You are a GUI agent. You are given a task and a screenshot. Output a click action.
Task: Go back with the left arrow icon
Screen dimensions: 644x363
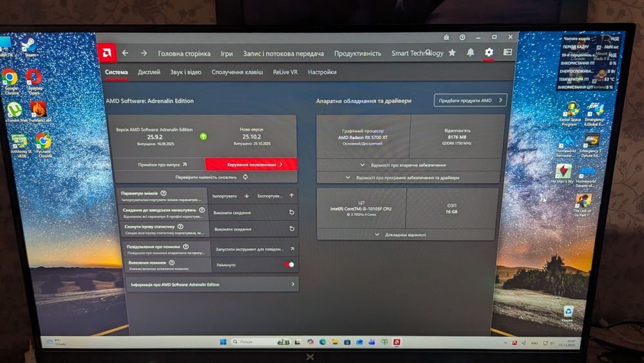[x=126, y=53]
